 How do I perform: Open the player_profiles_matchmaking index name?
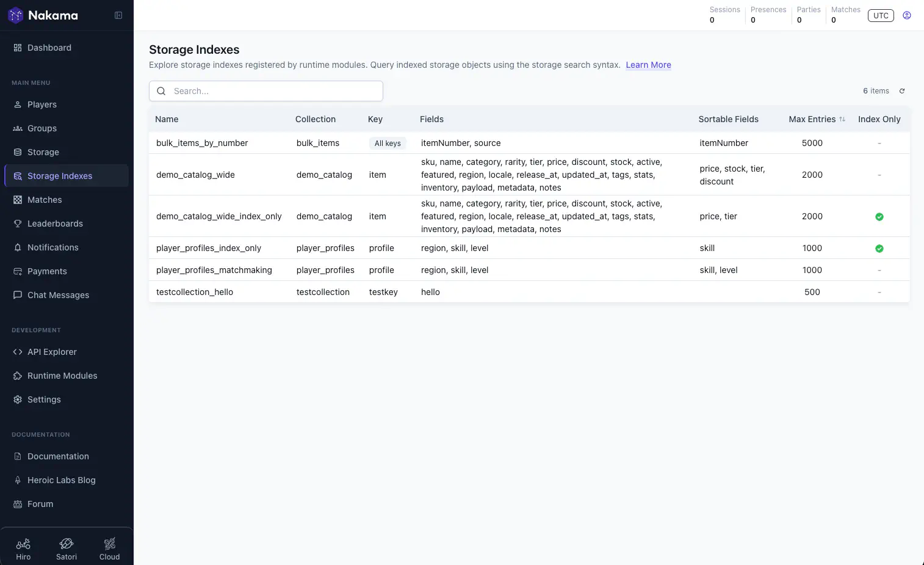coord(214,270)
